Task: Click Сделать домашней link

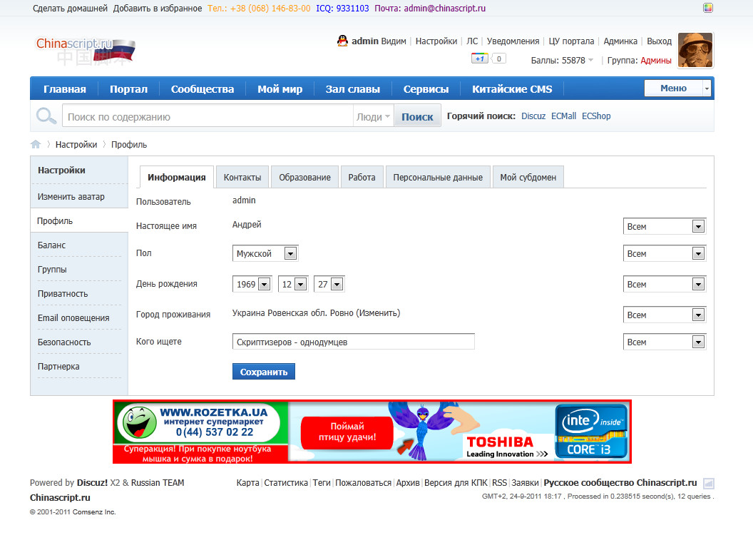Action: 70,8
